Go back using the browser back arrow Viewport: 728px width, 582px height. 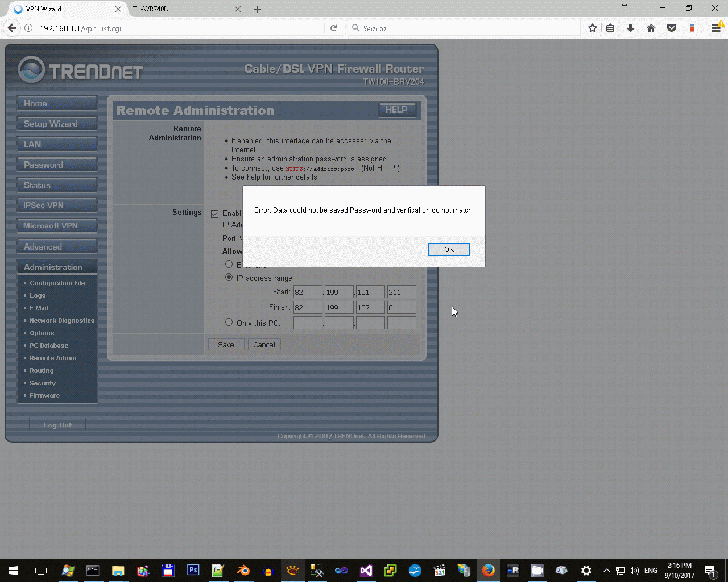(12, 28)
